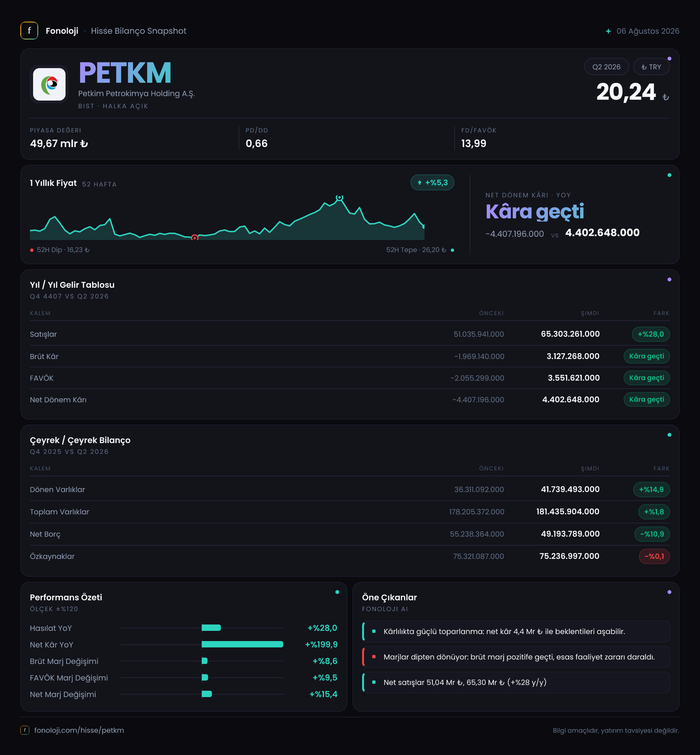
Task: Click the Özkaynaklar current value 75.236.997.000
Action: click(569, 556)
